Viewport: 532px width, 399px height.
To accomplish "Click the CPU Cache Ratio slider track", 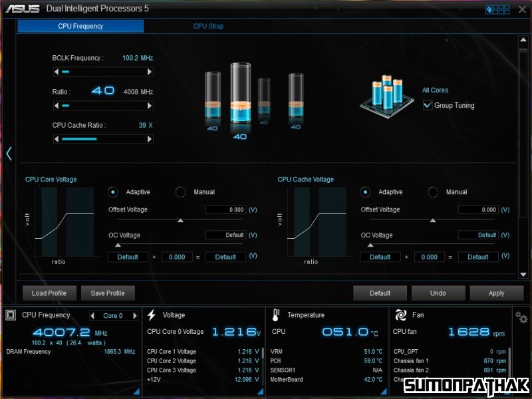I will coord(103,139).
